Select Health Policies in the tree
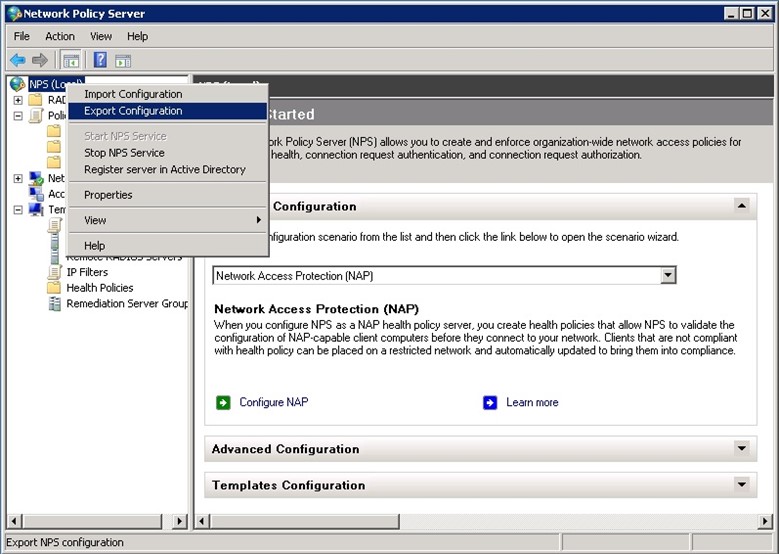The width and height of the screenshot is (779, 554). coord(100,288)
